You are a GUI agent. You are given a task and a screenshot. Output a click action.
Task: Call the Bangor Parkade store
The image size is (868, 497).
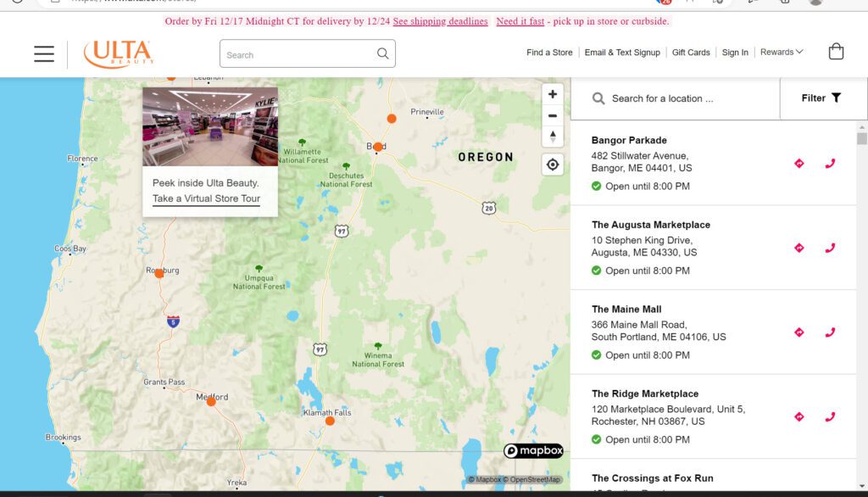(830, 164)
